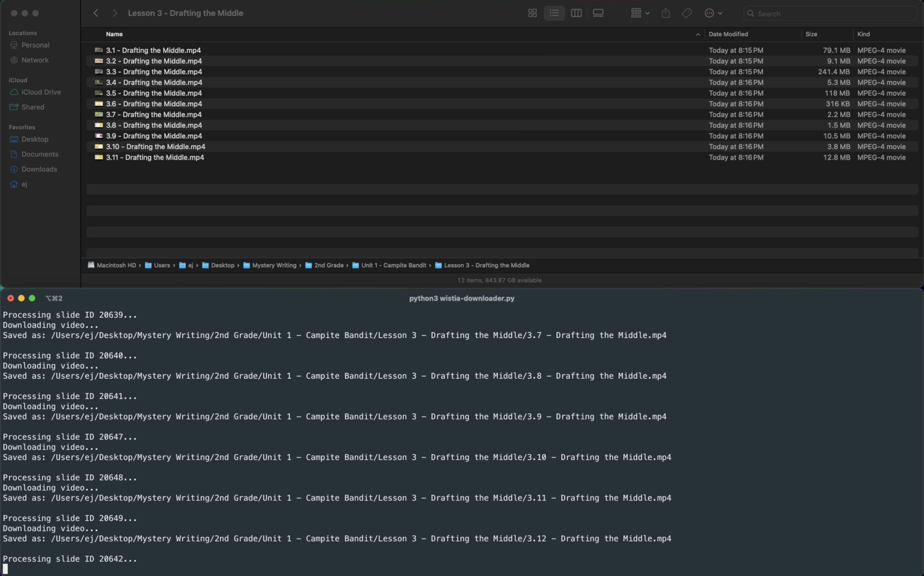Click the Edit Tags icon
The height and width of the screenshot is (576, 924).
686,13
